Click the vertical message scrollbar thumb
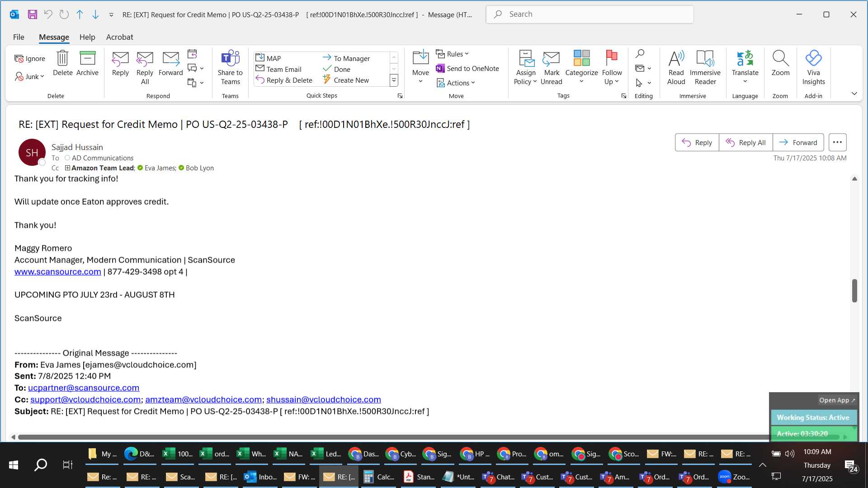The height and width of the screenshot is (488, 868). [x=854, y=291]
